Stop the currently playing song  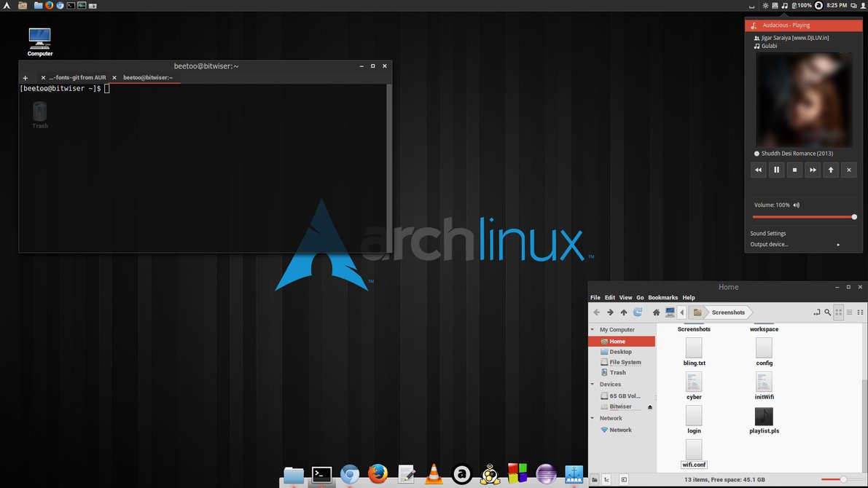click(x=794, y=170)
